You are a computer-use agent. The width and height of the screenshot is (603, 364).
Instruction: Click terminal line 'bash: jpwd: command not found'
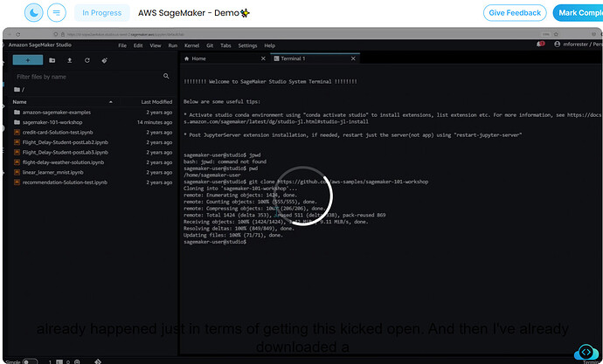coord(225,161)
